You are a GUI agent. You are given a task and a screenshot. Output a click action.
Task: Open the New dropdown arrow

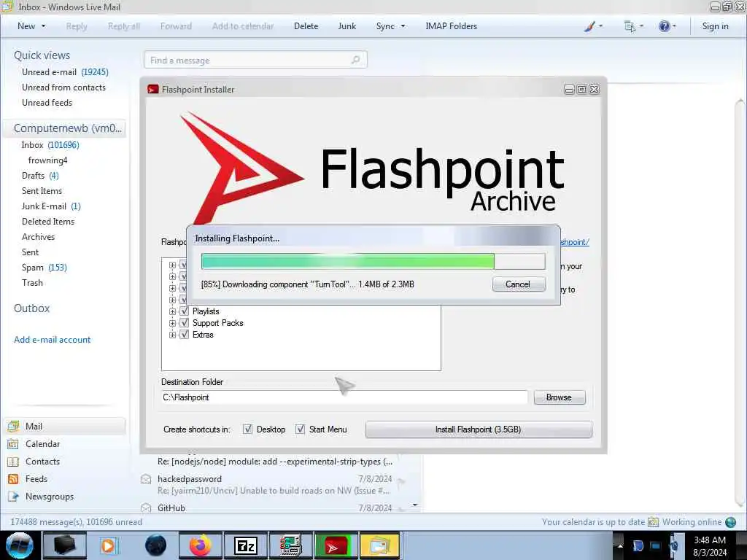click(x=44, y=26)
